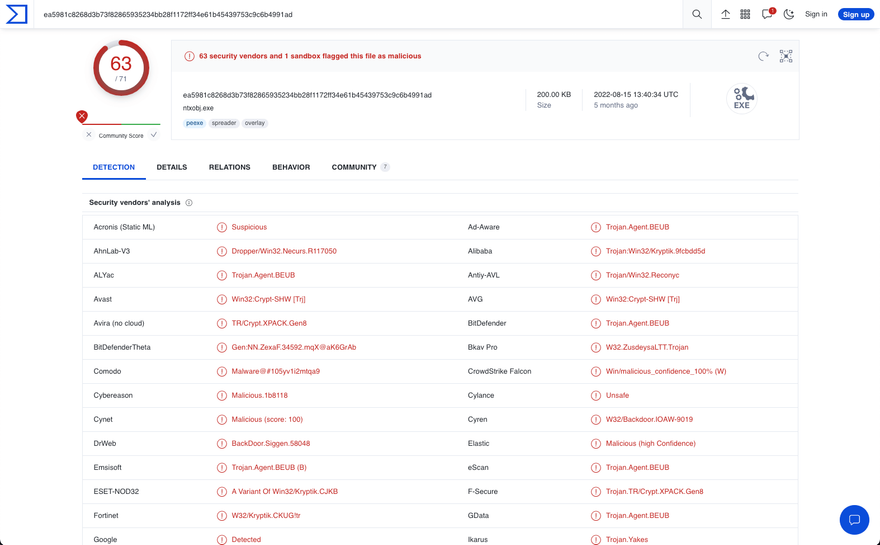Toggle dark mode moon icon
The image size is (880, 545).
[x=789, y=14]
